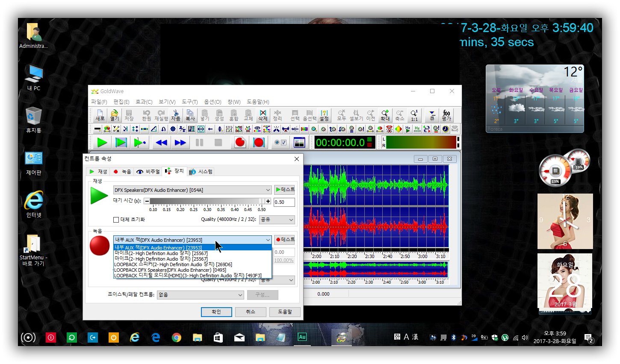Switch to the 시스템 tab

click(201, 171)
